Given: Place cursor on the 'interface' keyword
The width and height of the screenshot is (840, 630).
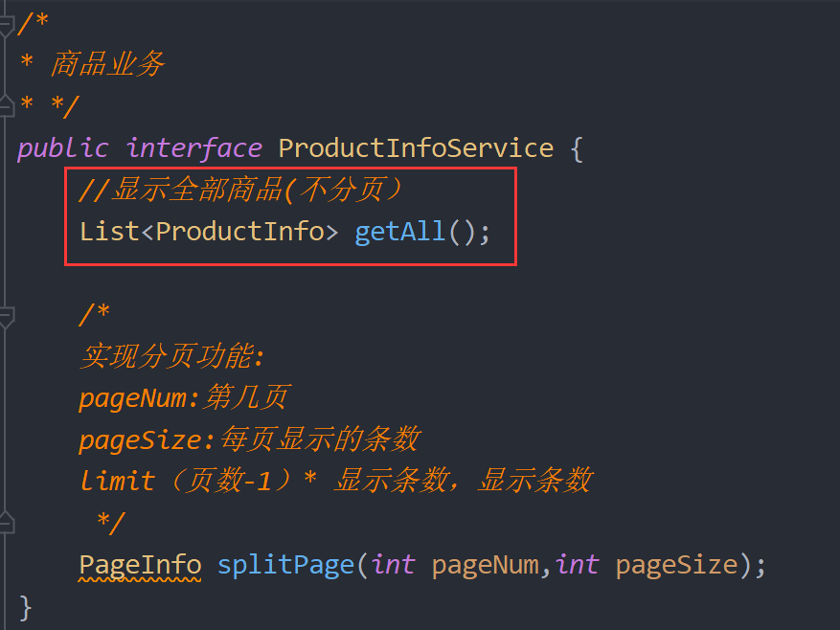Looking at the screenshot, I should (193, 147).
